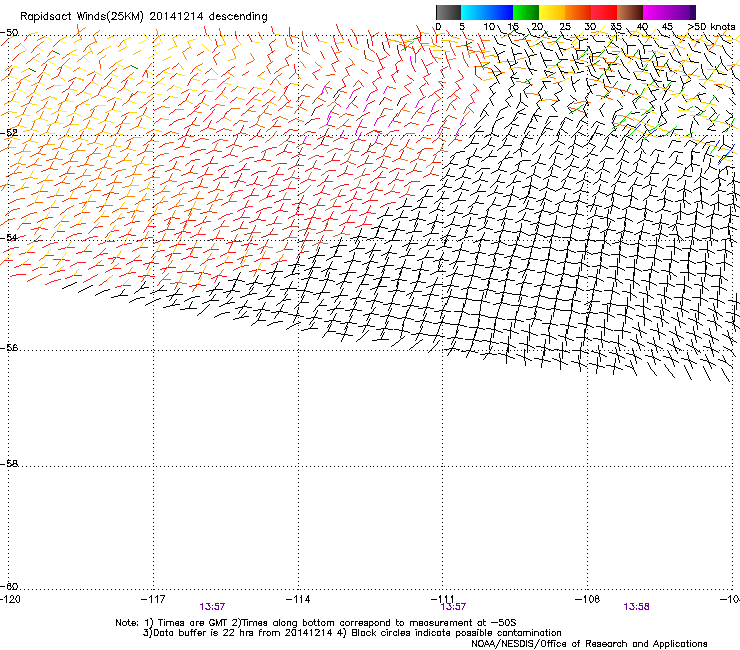Pick the orange 25-30 knots legend swatch
740x650 pixels.
[578, 12]
